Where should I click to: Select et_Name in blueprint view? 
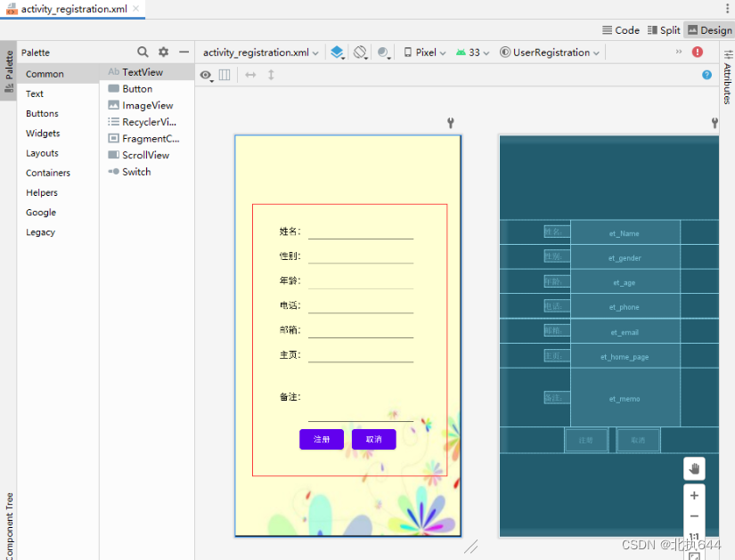click(x=625, y=233)
